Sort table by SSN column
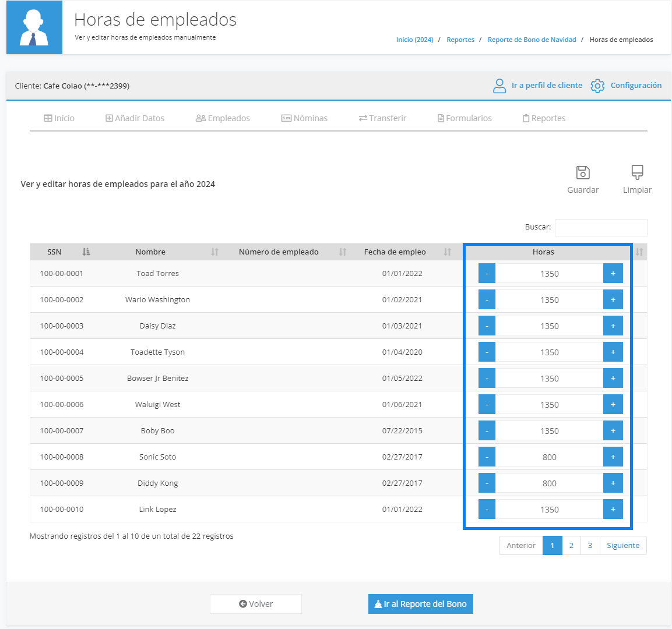The height and width of the screenshot is (629, 672). (x=86, y=252)
